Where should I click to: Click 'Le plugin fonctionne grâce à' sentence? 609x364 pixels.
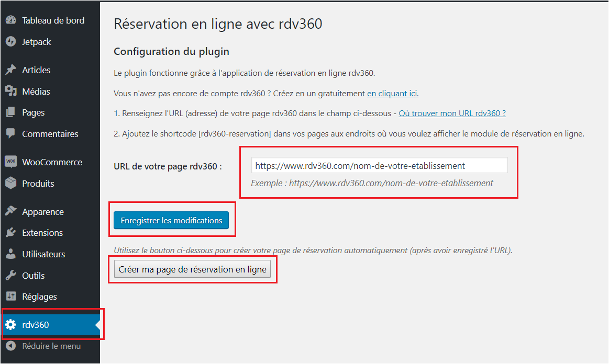coord(245,73)
